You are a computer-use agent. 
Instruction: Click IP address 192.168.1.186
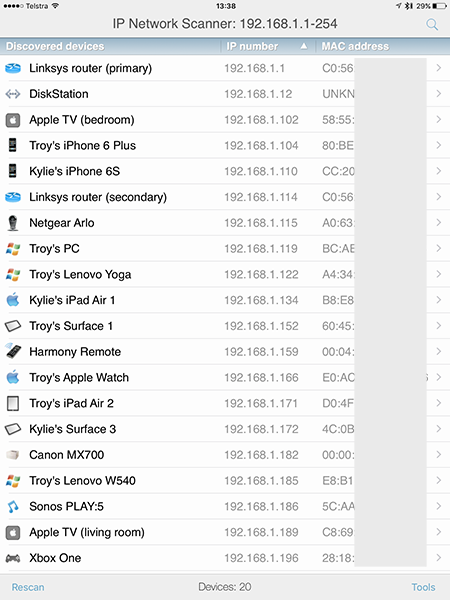[261, 507]
